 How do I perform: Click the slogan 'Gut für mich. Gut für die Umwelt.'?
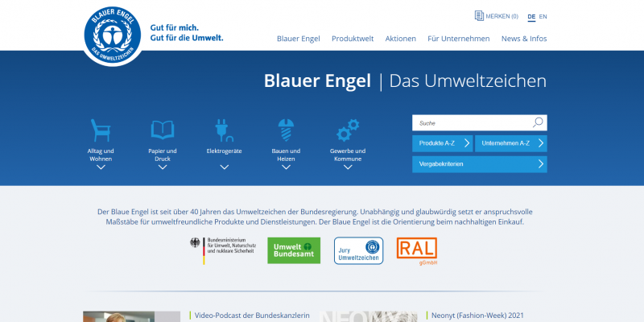tap(187, 33)
